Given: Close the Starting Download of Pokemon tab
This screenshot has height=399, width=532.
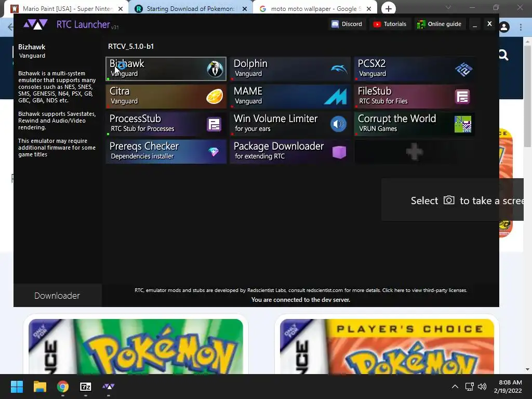Looking at the screenshot, I should pyautogui.click(x=245, y=9).
